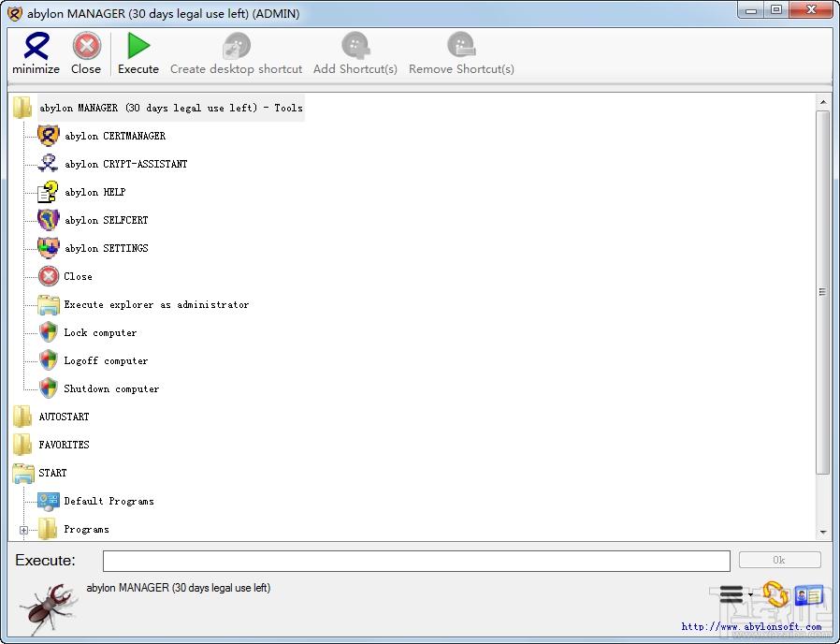
Task: Select 'Default Programs' label
Action: click(x=109, y=501)
